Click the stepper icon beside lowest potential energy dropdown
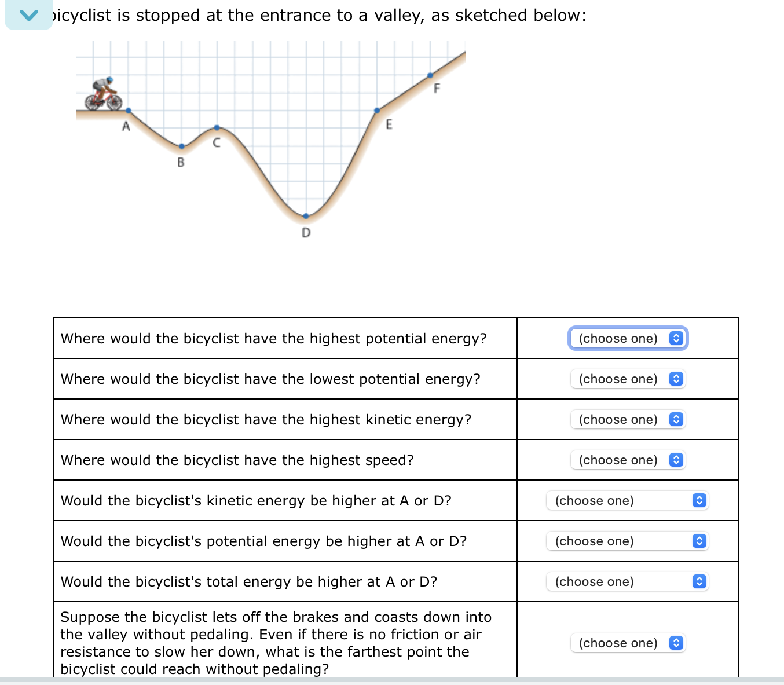This screenshot has width=784, height=685. 675,379
